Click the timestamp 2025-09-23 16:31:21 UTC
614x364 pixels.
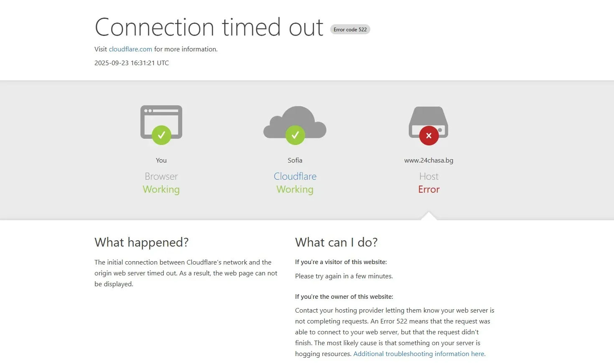132,63
